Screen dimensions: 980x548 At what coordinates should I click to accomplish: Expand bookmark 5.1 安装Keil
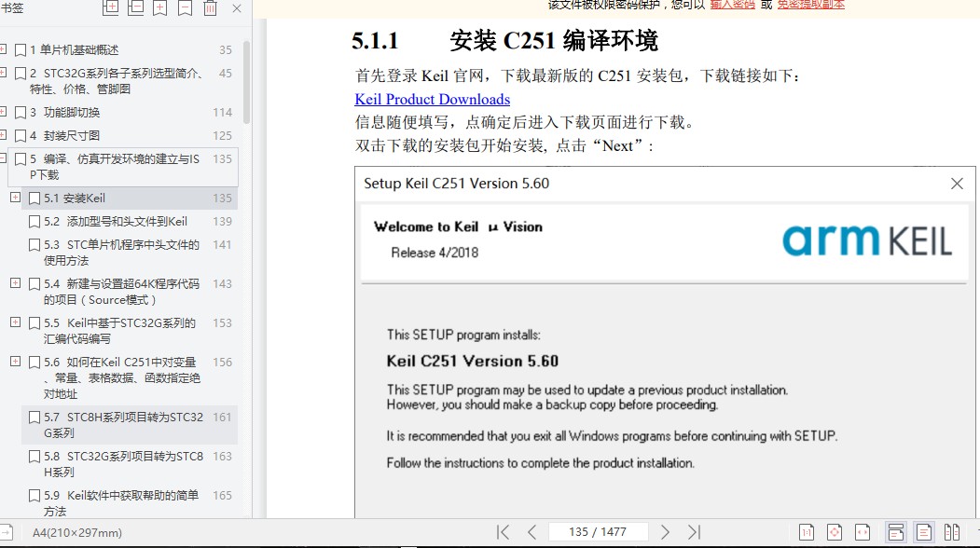coord(15,198)
